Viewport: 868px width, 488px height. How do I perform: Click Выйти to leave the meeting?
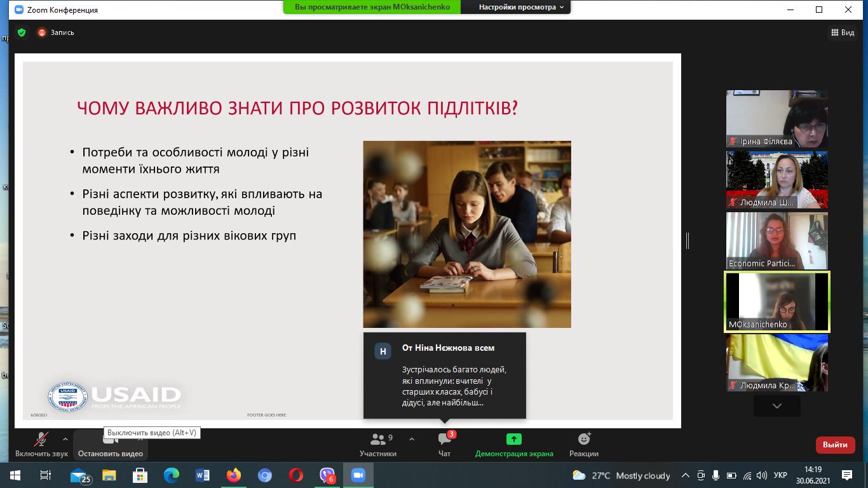pyautogui.click(x=835, y=445)
